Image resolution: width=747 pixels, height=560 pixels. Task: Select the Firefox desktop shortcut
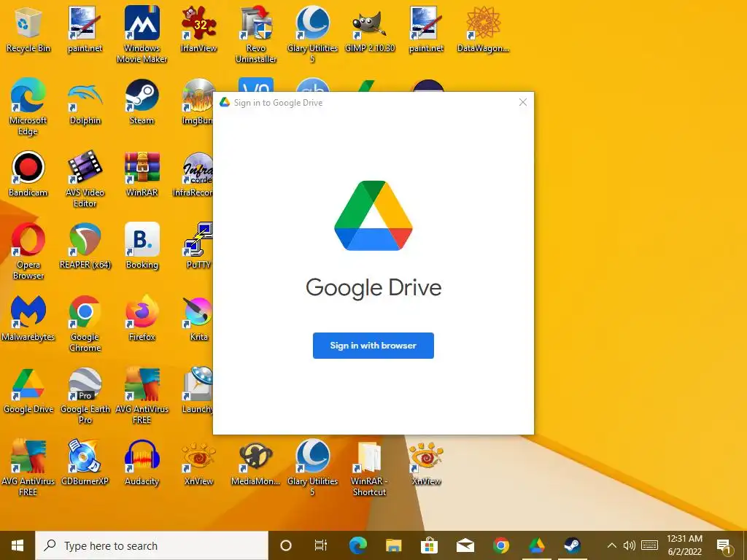pos(142,319)
